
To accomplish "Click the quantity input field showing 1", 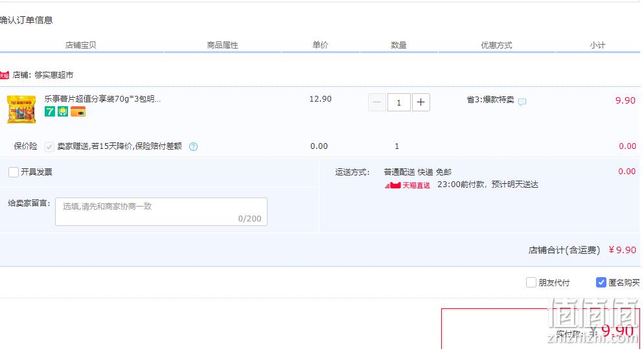I will tap(398, 102).
